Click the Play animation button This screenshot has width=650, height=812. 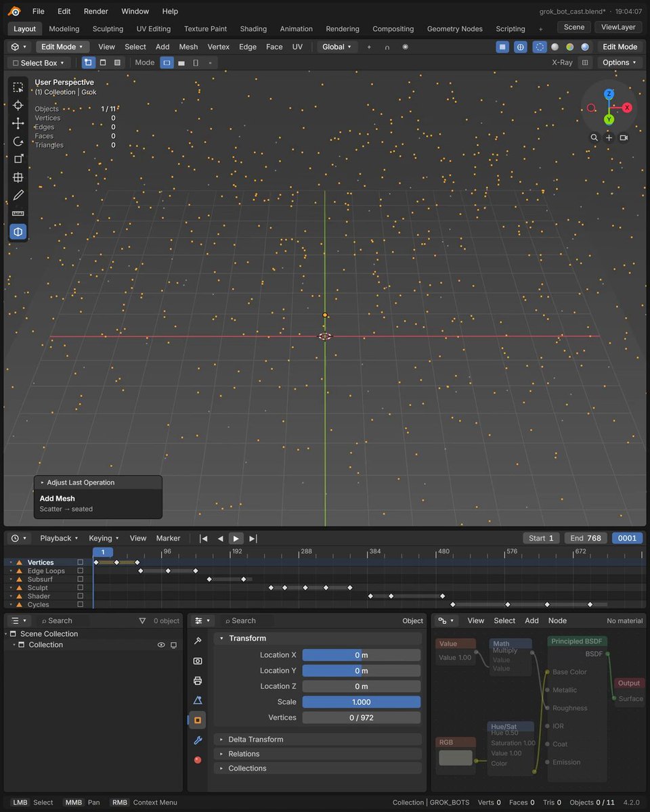pyautogui.click(x=236, y=538)
